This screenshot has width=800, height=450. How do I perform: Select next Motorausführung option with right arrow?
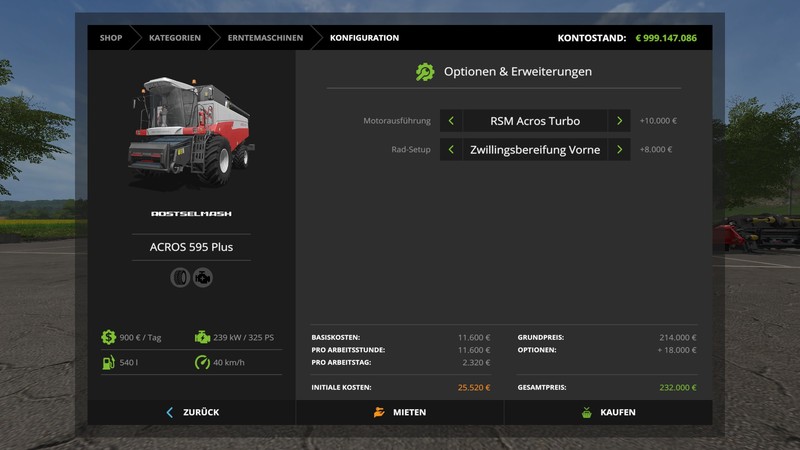619,121
